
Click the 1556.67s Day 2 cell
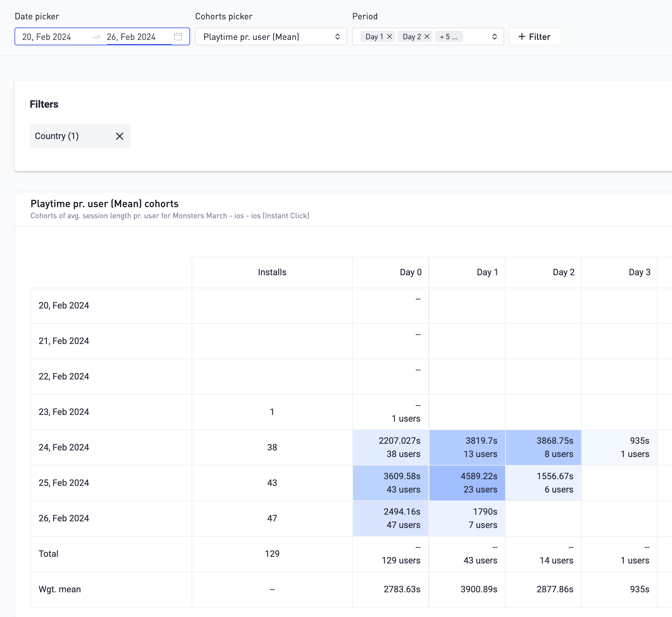click(543, 483)
